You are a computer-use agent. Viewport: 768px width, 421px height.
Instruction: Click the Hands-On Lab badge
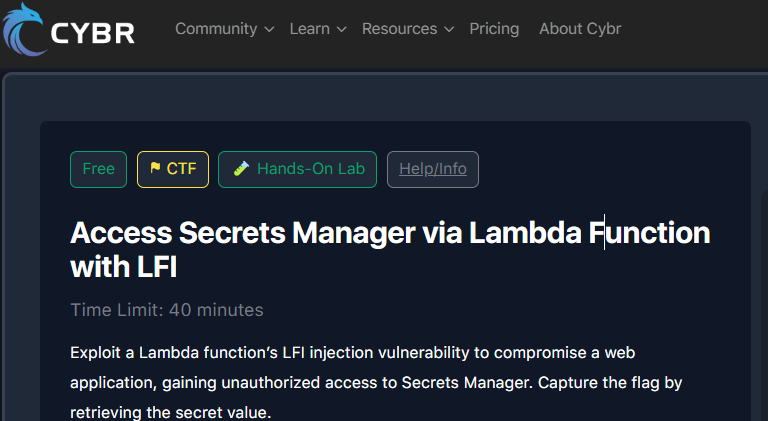pyautogui.click(x=297, y=169)
